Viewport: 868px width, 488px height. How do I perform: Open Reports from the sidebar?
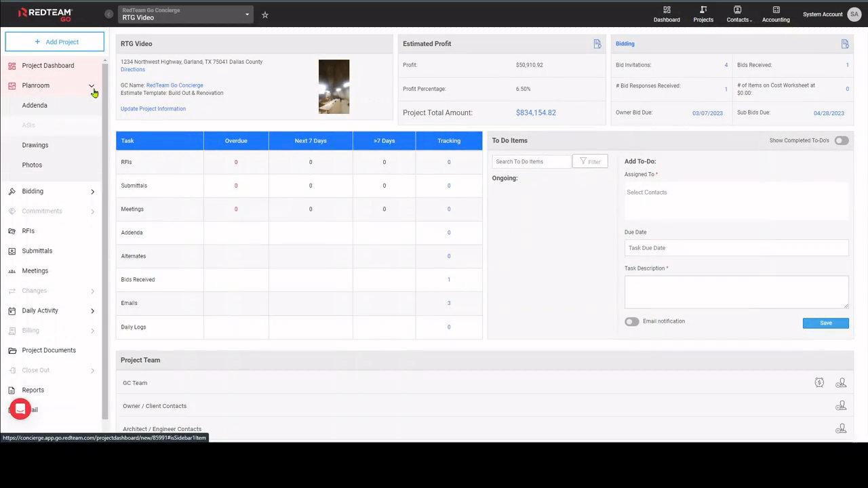(33, 390)
